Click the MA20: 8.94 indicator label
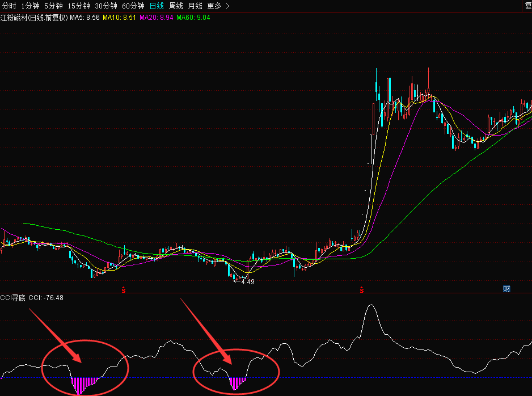 point(157,18)
